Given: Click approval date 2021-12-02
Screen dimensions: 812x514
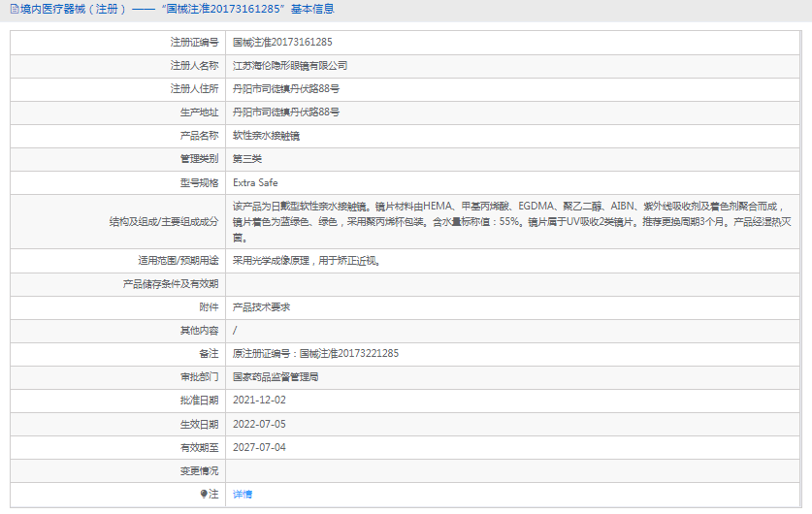Looking at the screenshot, I should (x=259, y=401).
